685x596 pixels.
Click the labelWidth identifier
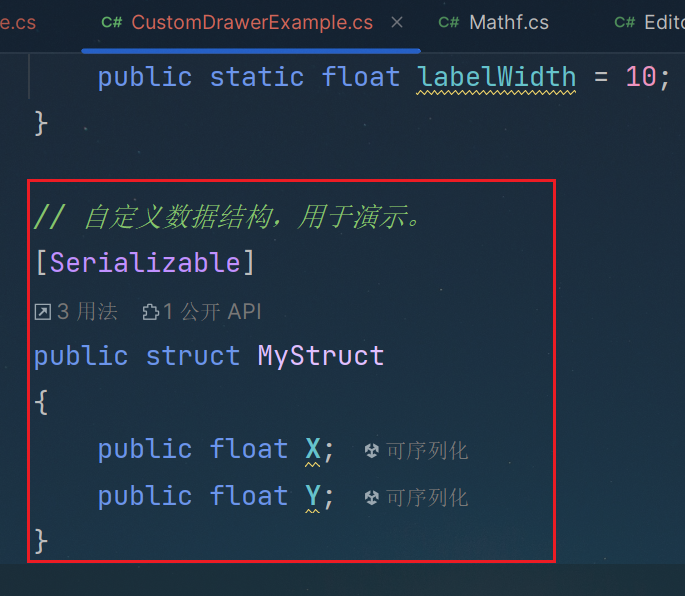(x=496, y=77)
